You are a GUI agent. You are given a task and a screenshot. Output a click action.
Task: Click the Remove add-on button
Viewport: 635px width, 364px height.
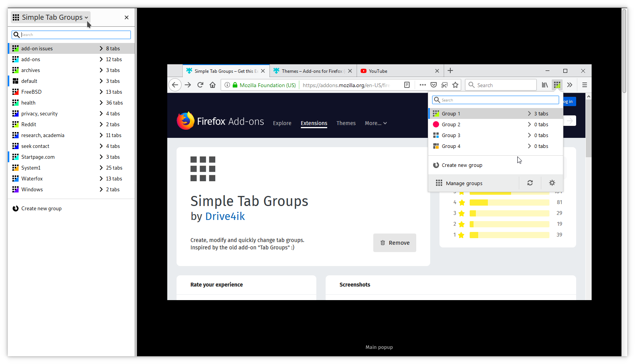tap(395, 243)
